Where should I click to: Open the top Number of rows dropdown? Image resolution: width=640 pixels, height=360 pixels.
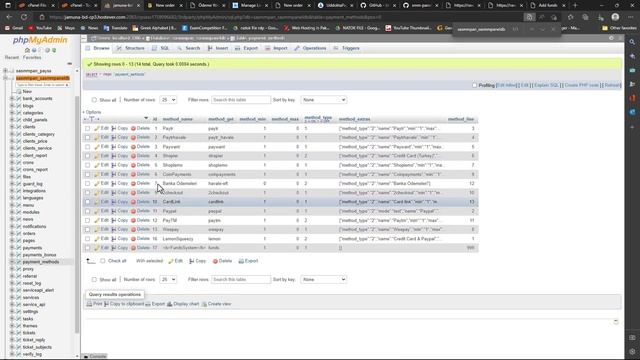point(168,100)
